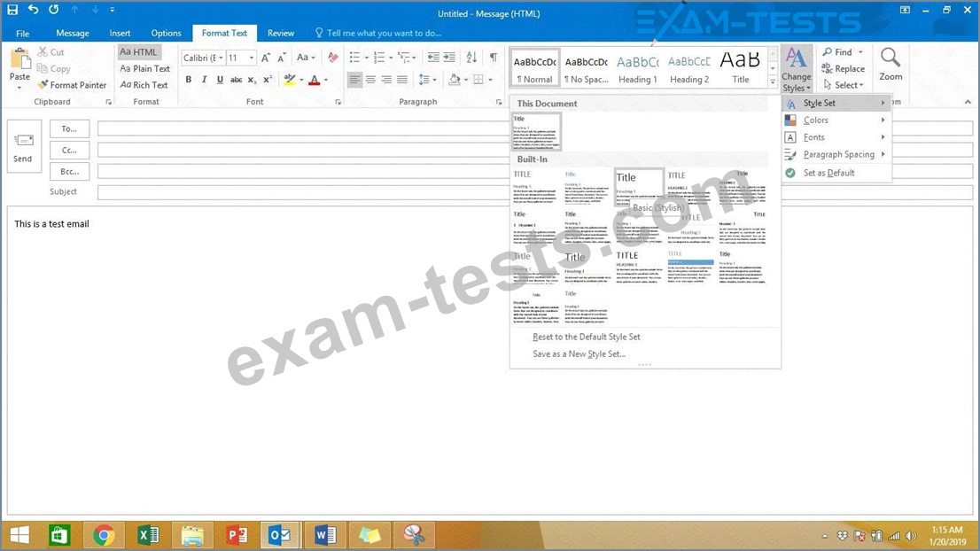This screenshot has height=551, width=980.
Task: Expand the bullets list dropdown arrow
Action: [x=367, y=58]
